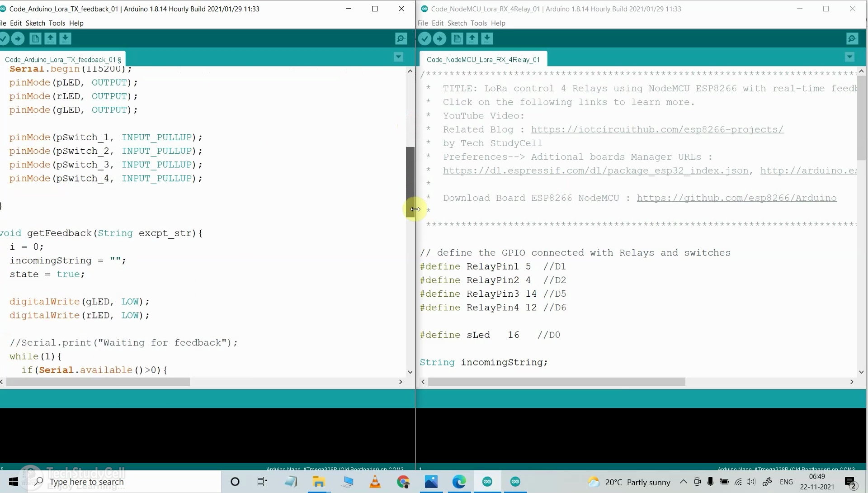Open Serial Monitor in right Arduino window
This screenshot has height=493, width=868.
[x=852, y=39]
